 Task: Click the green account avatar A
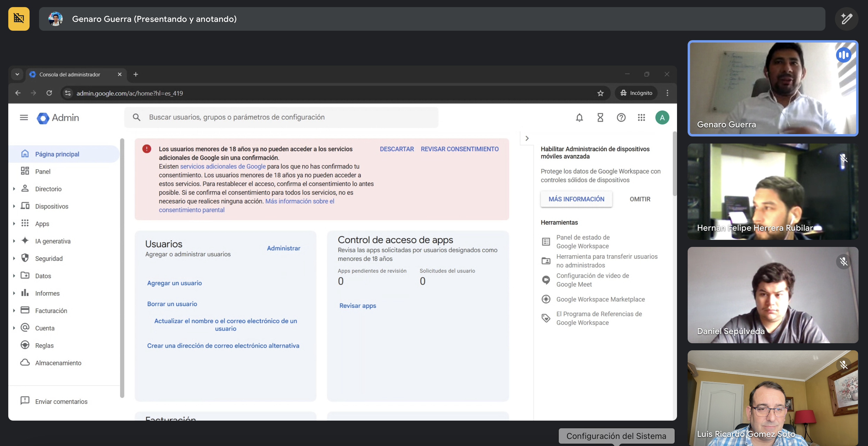(662, 118)
